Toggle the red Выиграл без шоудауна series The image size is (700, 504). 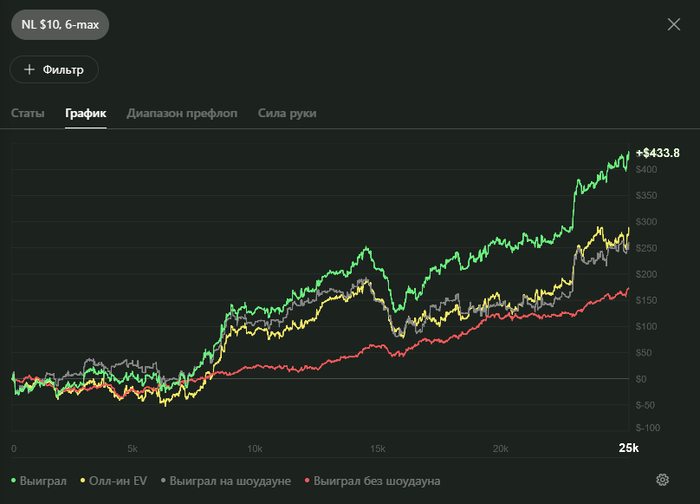(x=372, y=481)
